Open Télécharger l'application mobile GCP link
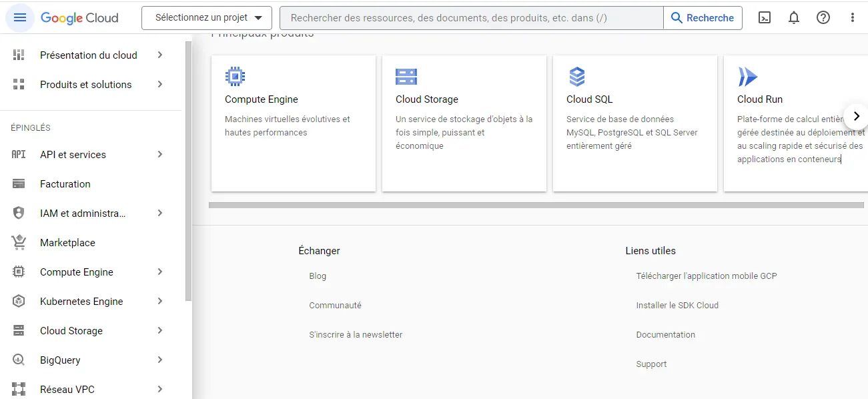The width and height of the screenshot is (868, 399). point(707,276)
